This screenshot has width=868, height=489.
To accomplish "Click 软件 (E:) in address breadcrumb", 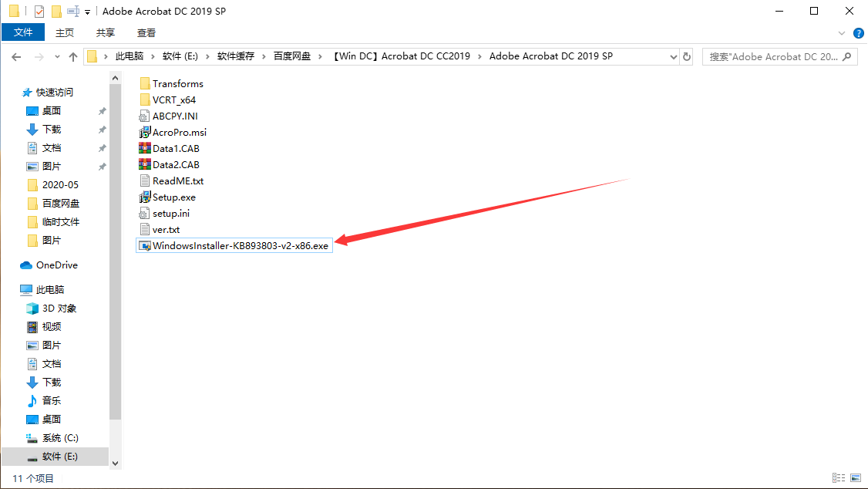I will [x=180, y=56].
